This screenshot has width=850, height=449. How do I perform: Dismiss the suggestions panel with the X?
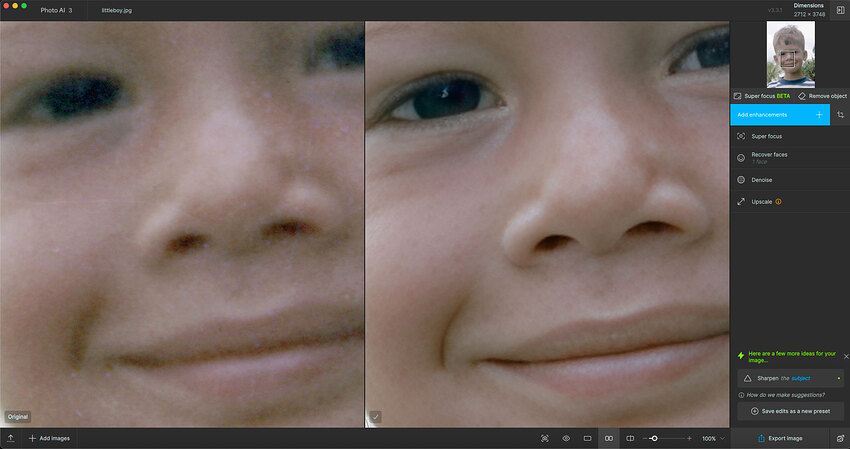tap(846, 356)
